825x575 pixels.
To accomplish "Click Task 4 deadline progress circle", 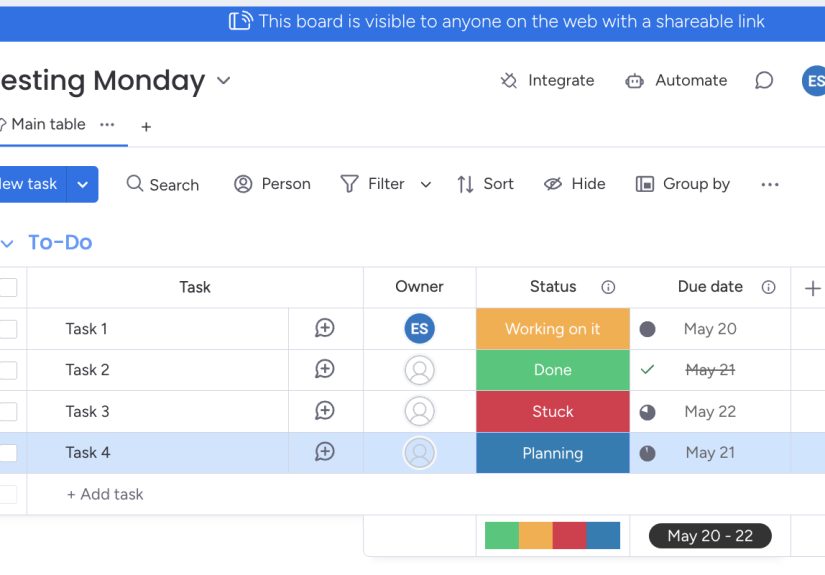I will [647, 453].
